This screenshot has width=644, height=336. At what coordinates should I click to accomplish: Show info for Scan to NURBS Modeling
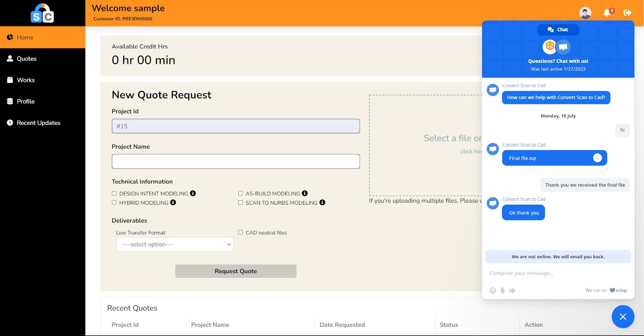[x=322, y=203]
